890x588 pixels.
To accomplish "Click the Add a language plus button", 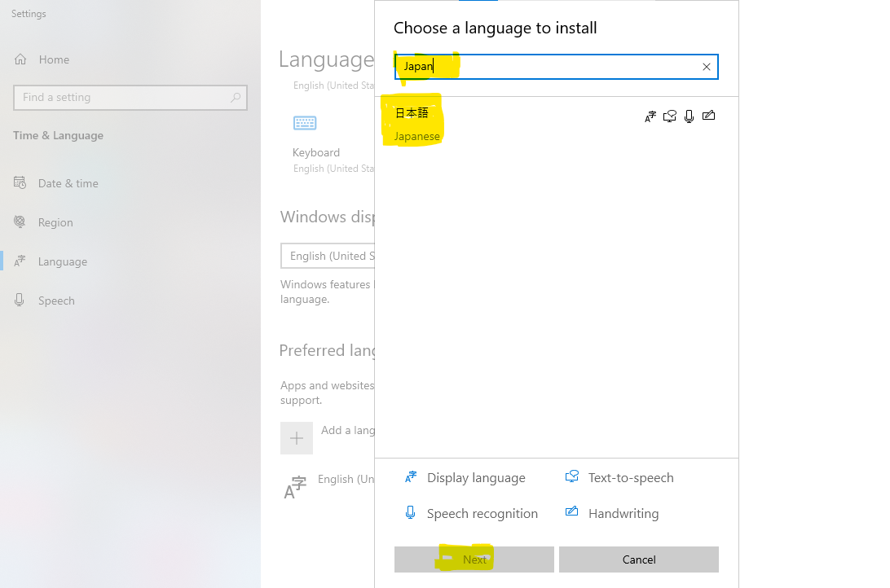I will point(297,437).
